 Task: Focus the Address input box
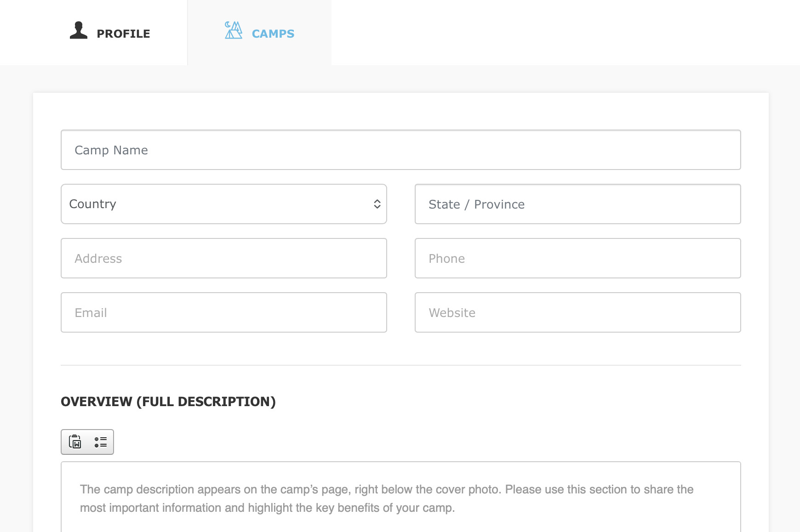pyautogui.click(x=223, y=258)
